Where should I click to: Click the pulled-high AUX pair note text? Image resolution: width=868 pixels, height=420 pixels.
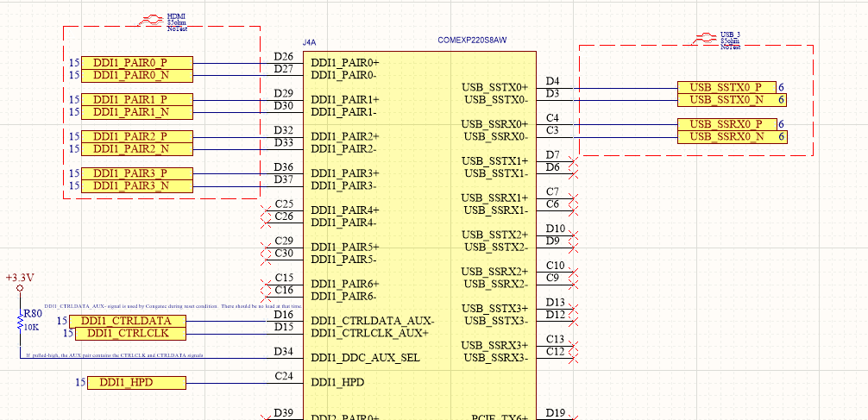coord(115,354)
